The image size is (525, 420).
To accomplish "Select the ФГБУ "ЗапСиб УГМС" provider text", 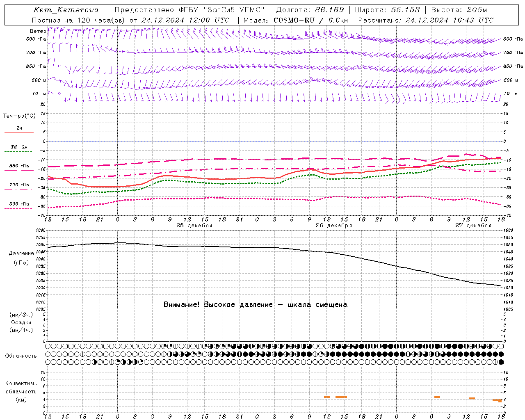I will [222, 10].
